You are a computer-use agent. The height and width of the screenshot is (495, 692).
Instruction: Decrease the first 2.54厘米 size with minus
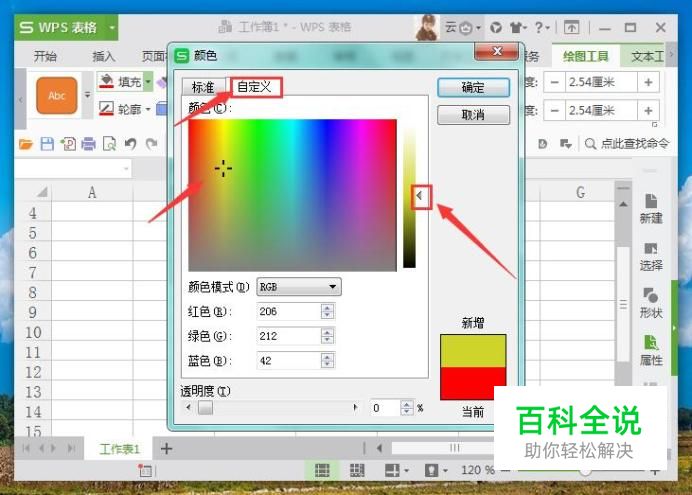click(555, 82)
